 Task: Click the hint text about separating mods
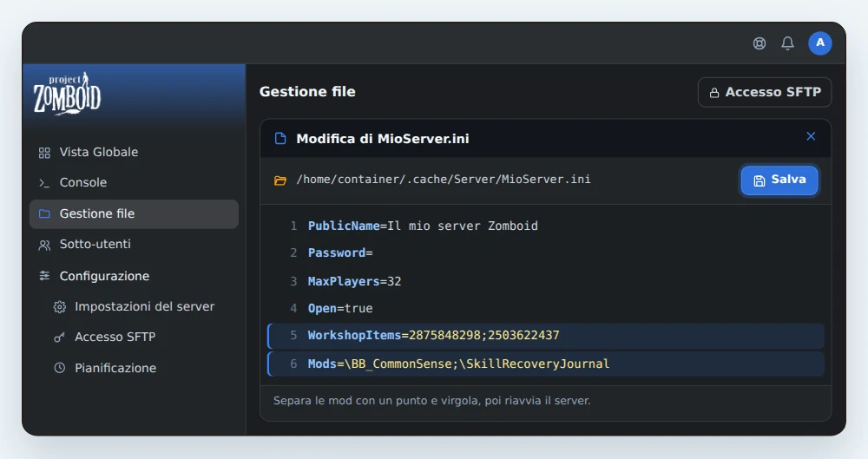pyautogui.click(x=431, y=400)
